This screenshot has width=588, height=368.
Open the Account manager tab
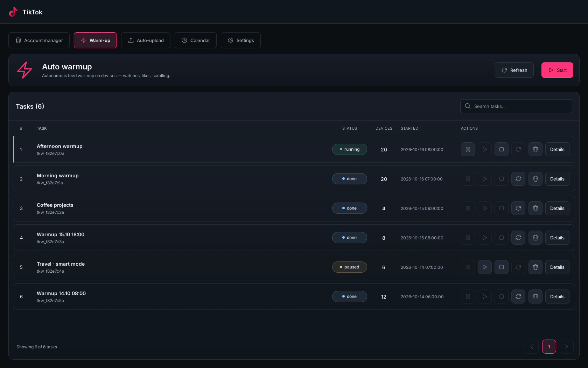[39, 40]
